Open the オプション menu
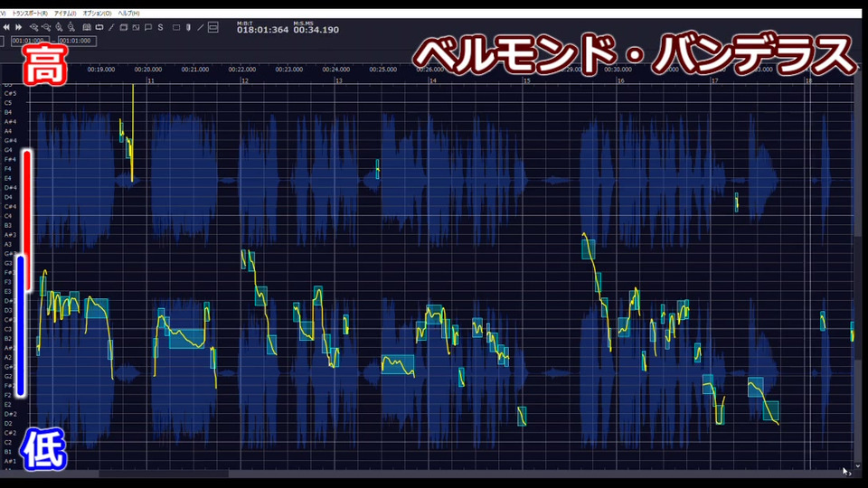The height and width of the screenshot is (488, 868). click(97, 14)
